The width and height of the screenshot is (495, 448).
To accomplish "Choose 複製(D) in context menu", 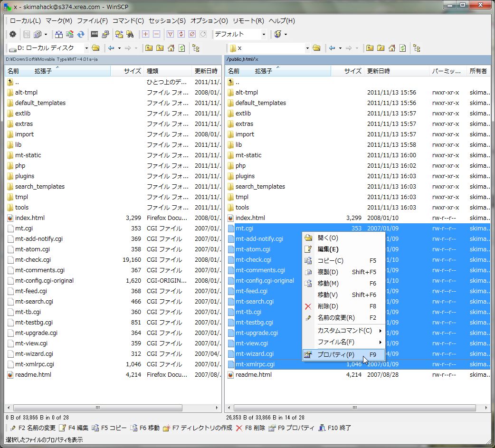I will [344, 272].
